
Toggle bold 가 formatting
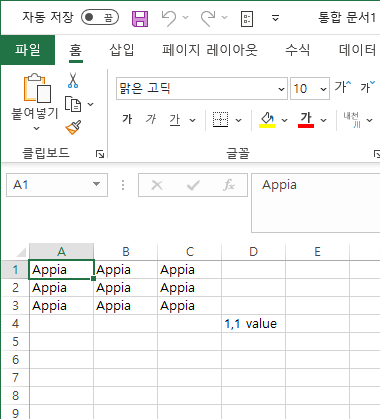[x=127, y=119]
